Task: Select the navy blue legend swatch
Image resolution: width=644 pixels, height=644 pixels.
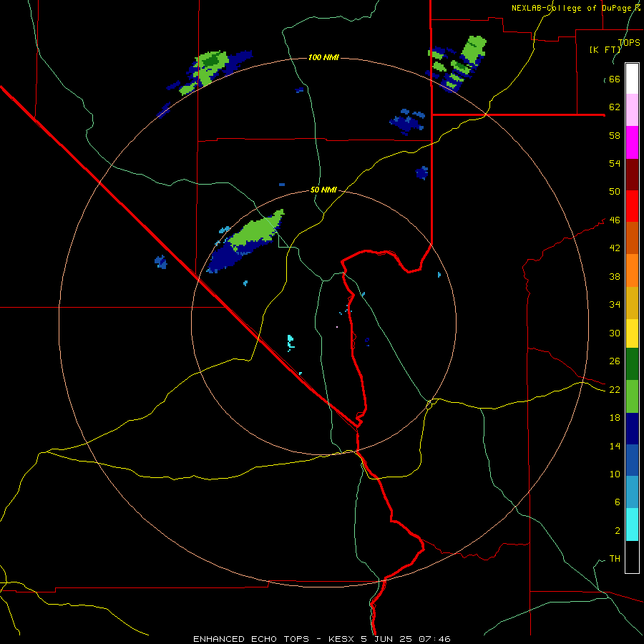Action: [x=632, y=429]
